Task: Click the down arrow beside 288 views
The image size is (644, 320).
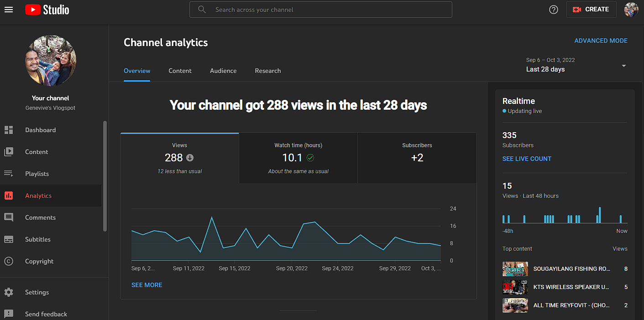Action: (190, 158)
